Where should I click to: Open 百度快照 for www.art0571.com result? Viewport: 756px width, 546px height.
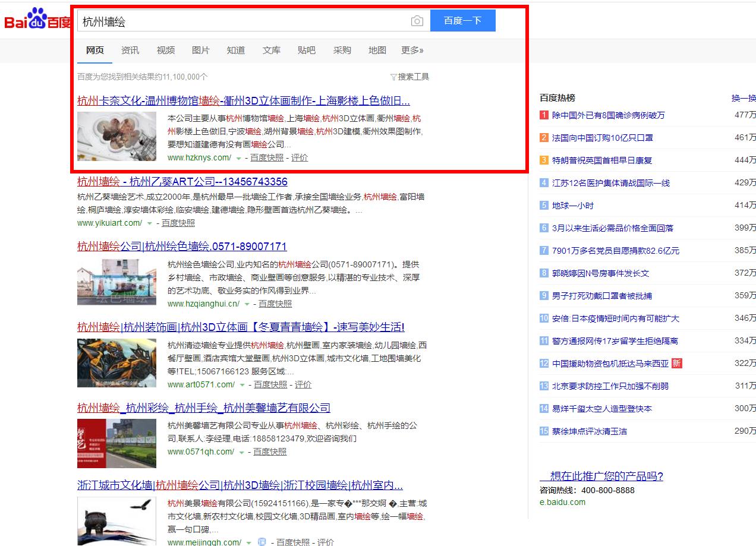coord(270,385)
